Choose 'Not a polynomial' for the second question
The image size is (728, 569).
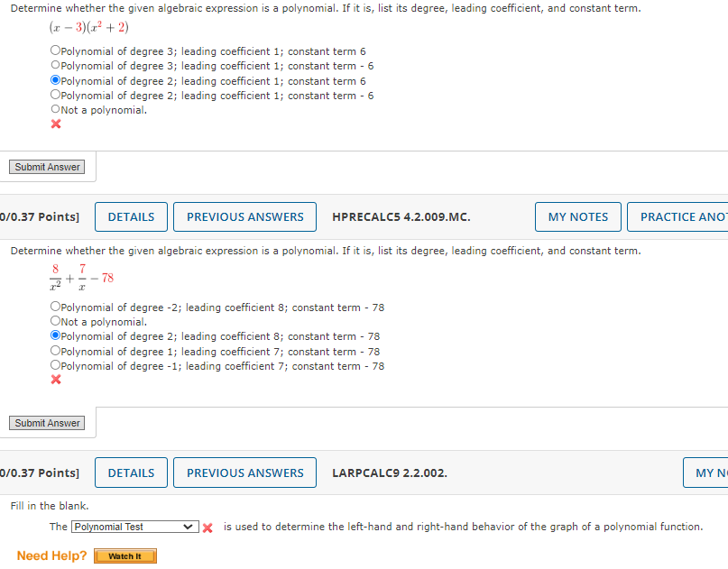53,321
